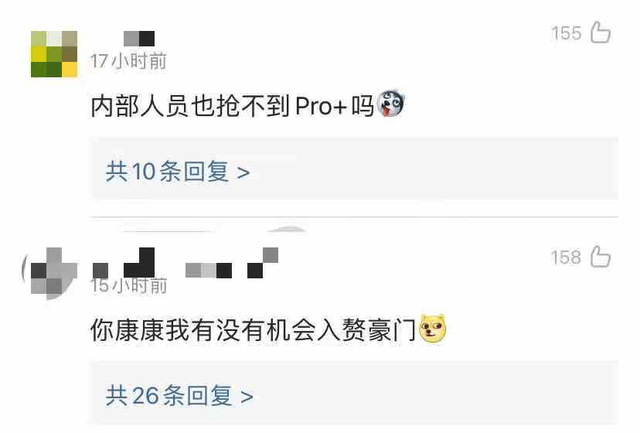Click the arrow after 共10条回复
The image size is (640, 433).
(244, 173)
